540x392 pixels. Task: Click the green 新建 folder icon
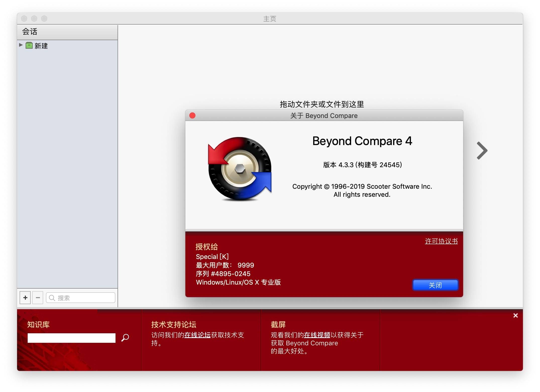coord(29,45)
